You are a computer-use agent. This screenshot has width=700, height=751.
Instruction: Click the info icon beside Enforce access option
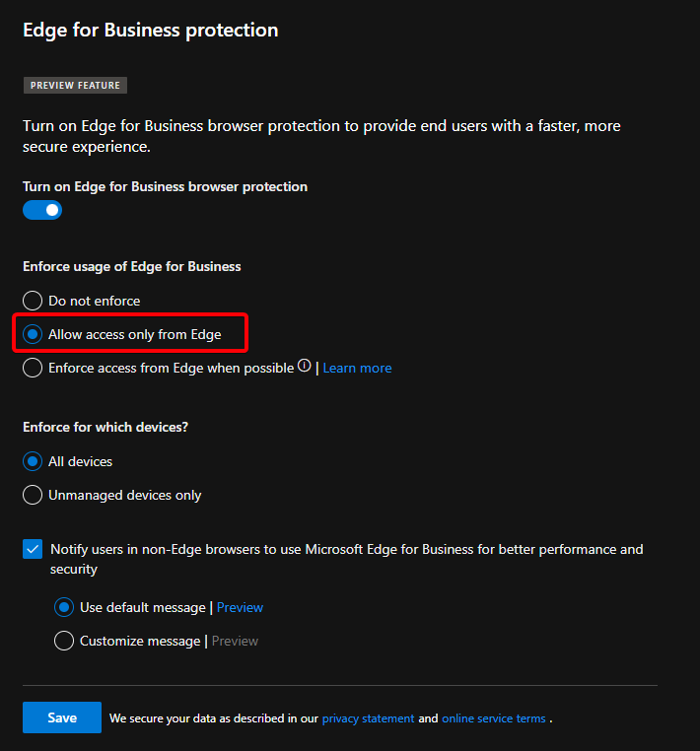pos(304,366)
